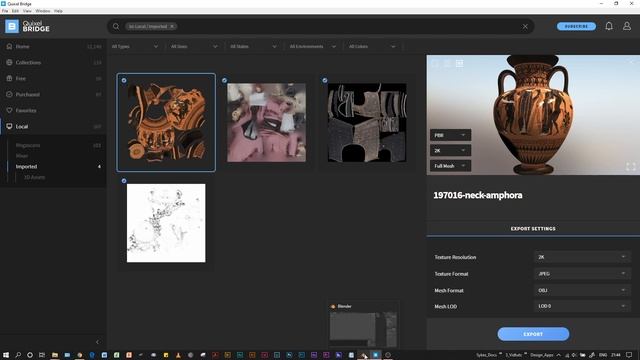Select Imported under Local
640x360 pixels.
pyautogui.click(x=26, y=167)
